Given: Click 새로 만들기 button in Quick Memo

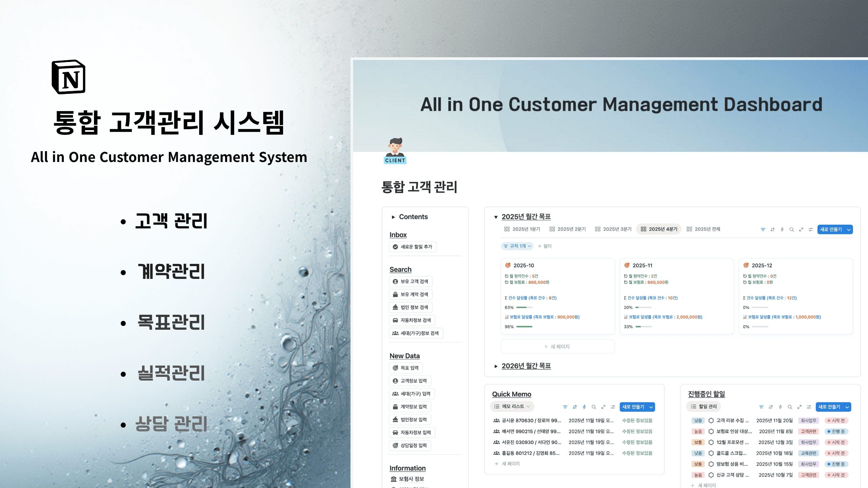Looking at the screenshot, I should coord(633,407).
